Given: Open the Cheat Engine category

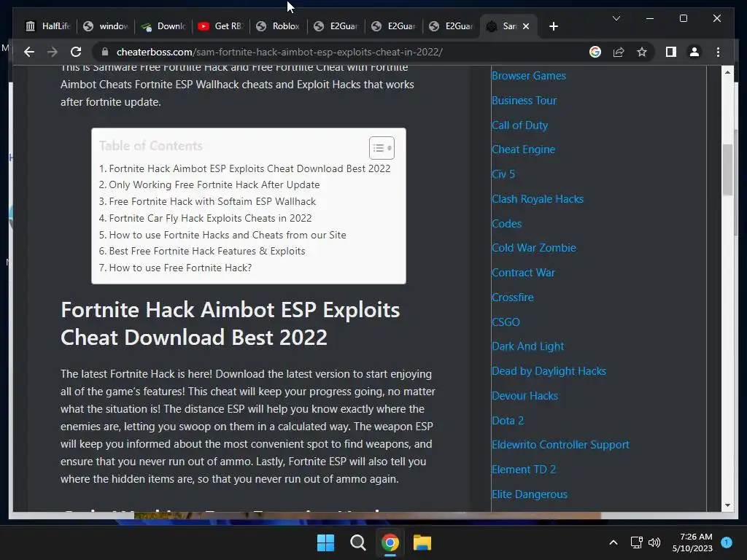Looking at the screenshot, I should (x=523, y=149).
